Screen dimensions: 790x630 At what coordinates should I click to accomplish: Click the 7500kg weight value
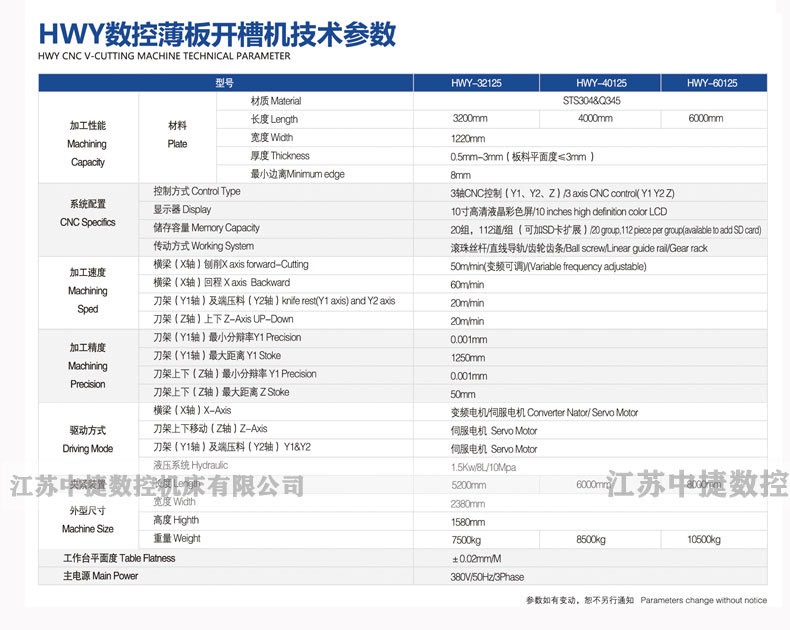point(466,540)
